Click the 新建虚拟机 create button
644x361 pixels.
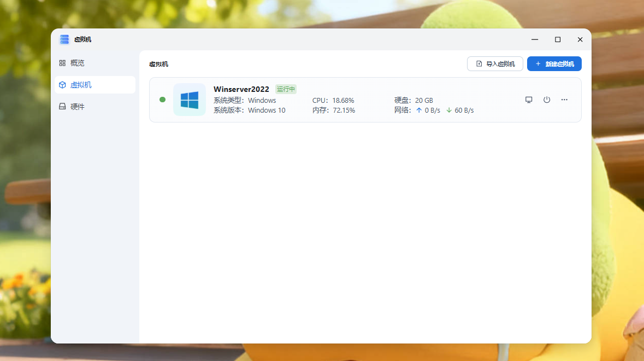[x=554, y=64]
